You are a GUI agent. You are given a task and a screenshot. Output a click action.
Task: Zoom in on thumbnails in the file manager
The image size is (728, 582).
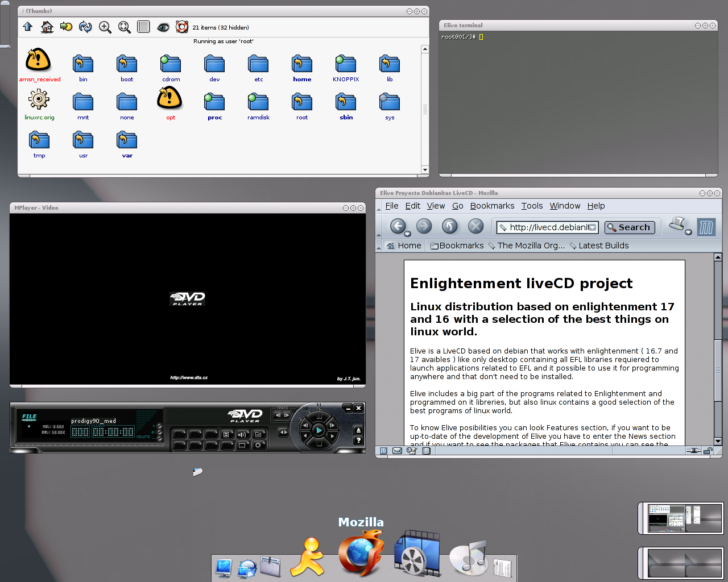tap(105, 27)
